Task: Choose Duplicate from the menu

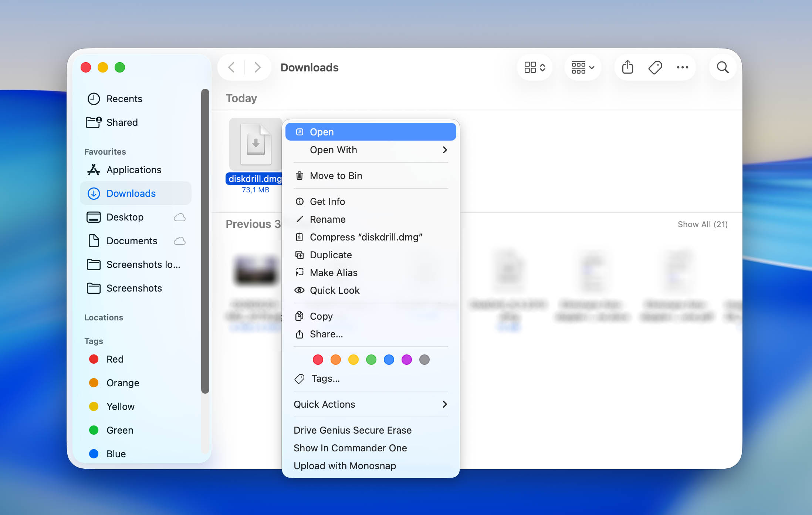Action: tap(371, 255)
